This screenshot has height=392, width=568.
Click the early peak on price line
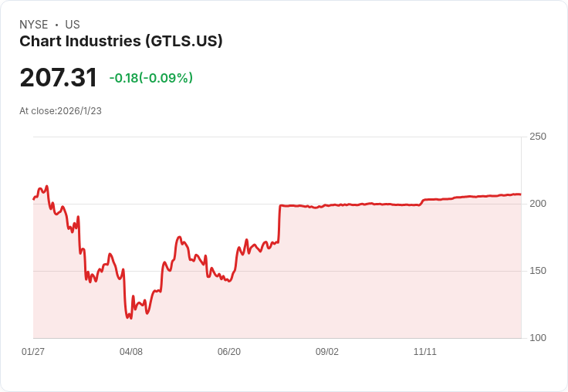(47, 186)
